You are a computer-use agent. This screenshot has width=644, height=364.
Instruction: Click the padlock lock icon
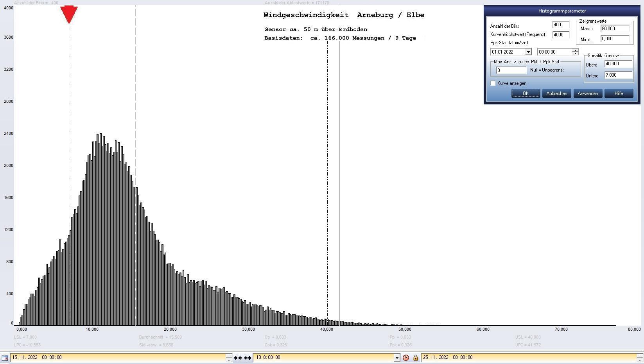(x=415, y=358)
